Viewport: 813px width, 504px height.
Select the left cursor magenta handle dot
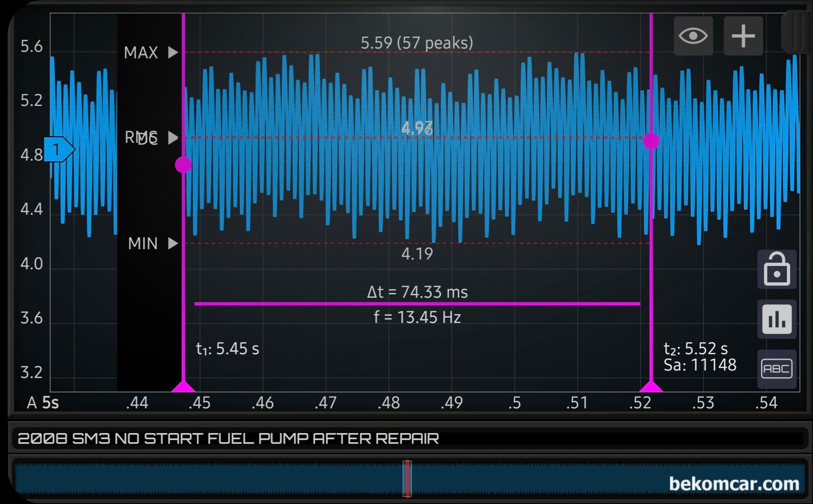[x=183, y=165]
